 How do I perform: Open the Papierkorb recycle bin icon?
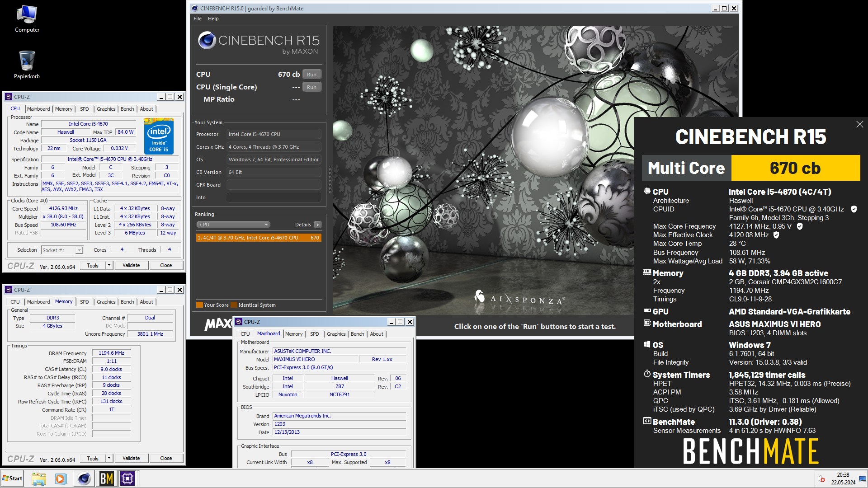tap(27, 65)
